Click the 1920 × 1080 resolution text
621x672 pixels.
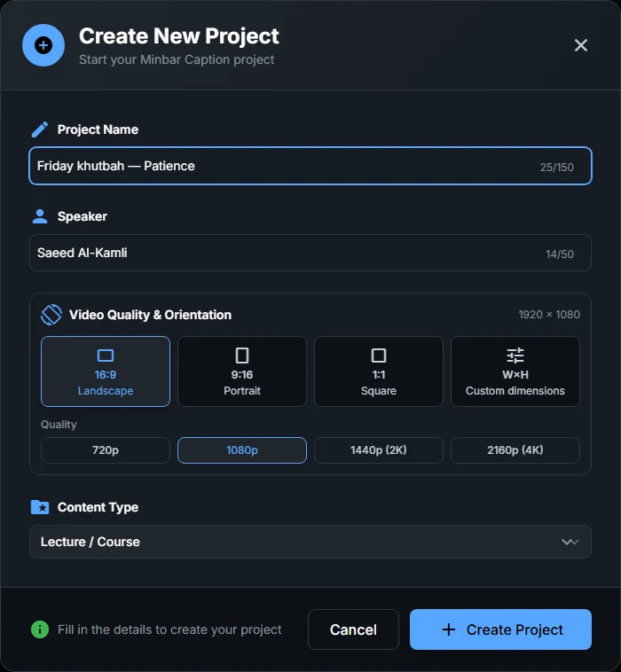pos(549,315)
